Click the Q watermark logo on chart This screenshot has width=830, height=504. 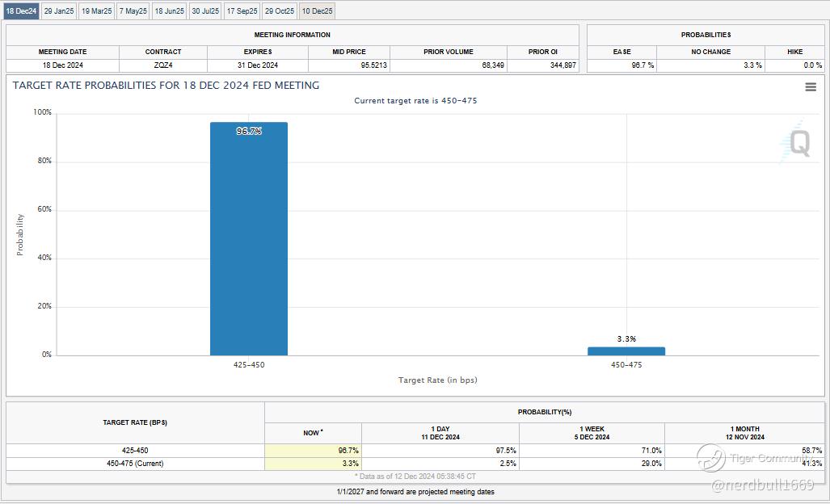pyautogui.click(x=797, y=143)
